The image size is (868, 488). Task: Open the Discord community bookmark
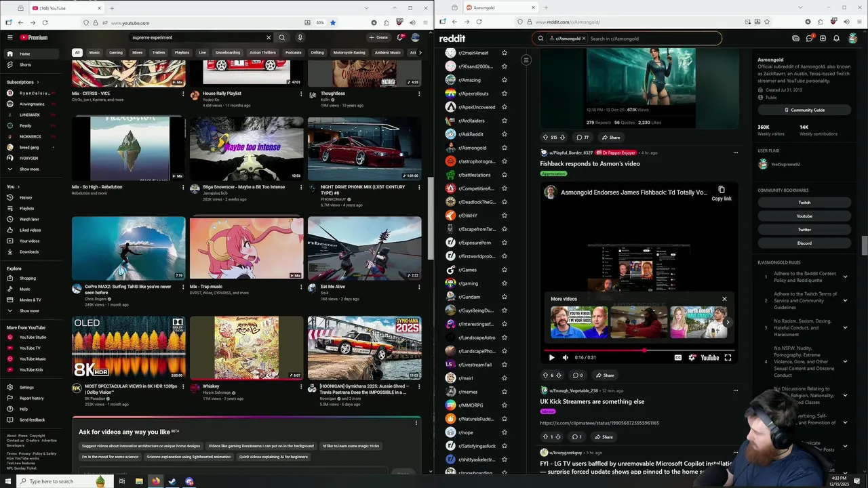pos(804,243)
